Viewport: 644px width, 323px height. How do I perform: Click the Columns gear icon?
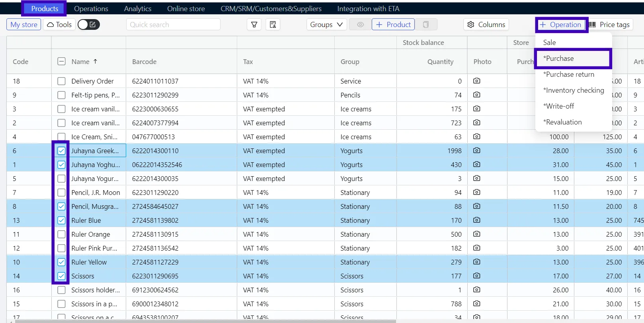[471, 25]
